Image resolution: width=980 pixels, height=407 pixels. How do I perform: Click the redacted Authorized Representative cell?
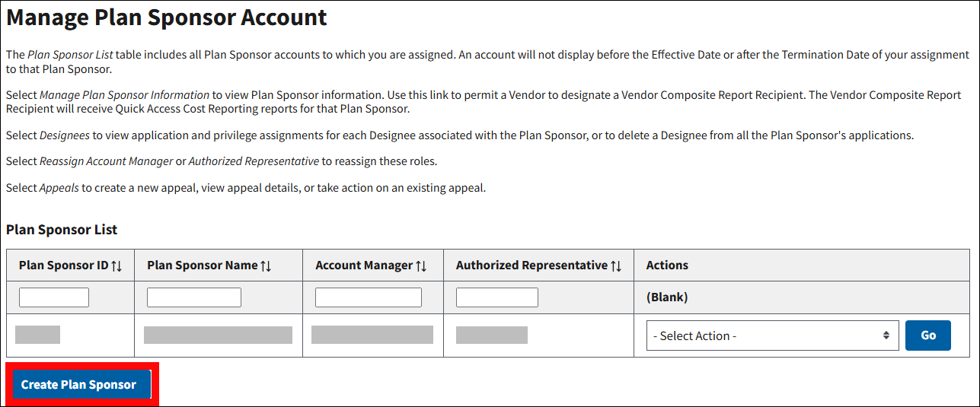492,335
